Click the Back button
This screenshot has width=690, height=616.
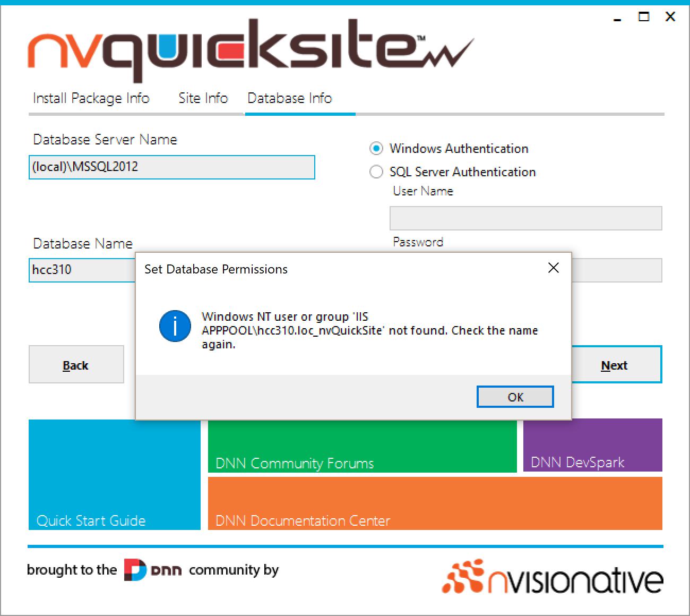point(76,364)
